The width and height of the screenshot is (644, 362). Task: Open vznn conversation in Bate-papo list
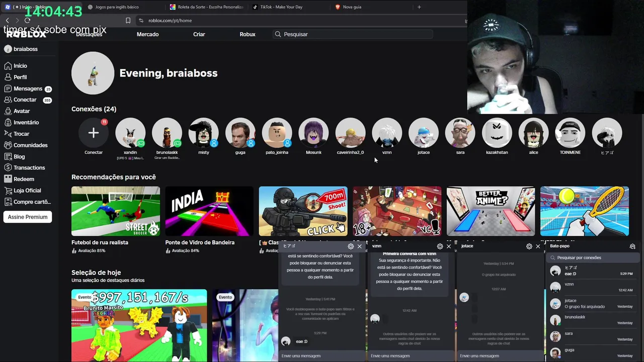[x=592, y=287]
